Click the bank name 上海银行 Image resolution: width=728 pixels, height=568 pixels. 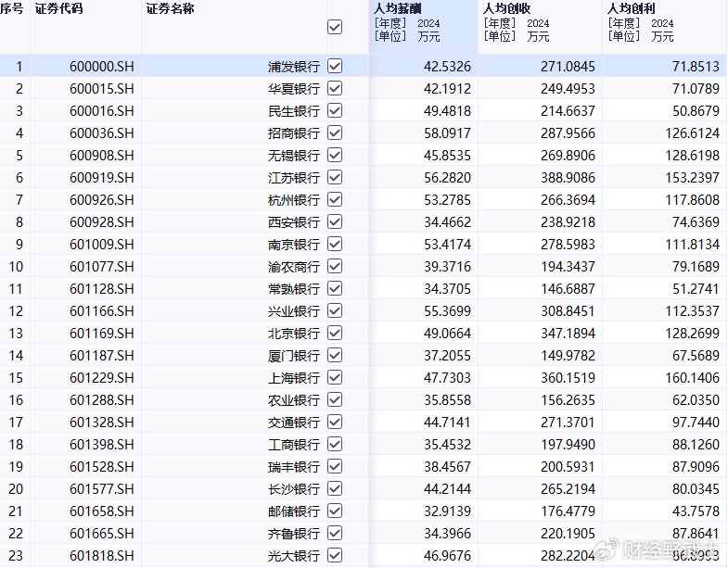[x=294, y=378]
